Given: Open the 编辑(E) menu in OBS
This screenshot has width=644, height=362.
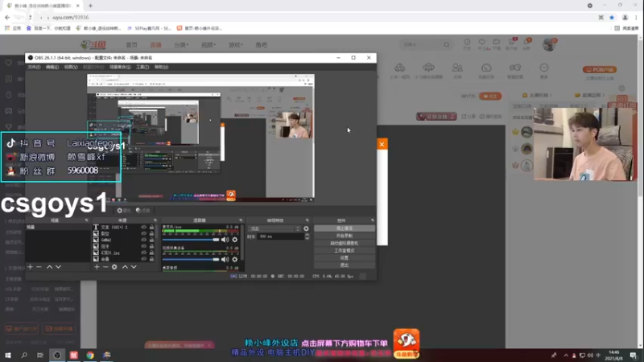Looking at the screenshot, I should [x=52, y=67].
